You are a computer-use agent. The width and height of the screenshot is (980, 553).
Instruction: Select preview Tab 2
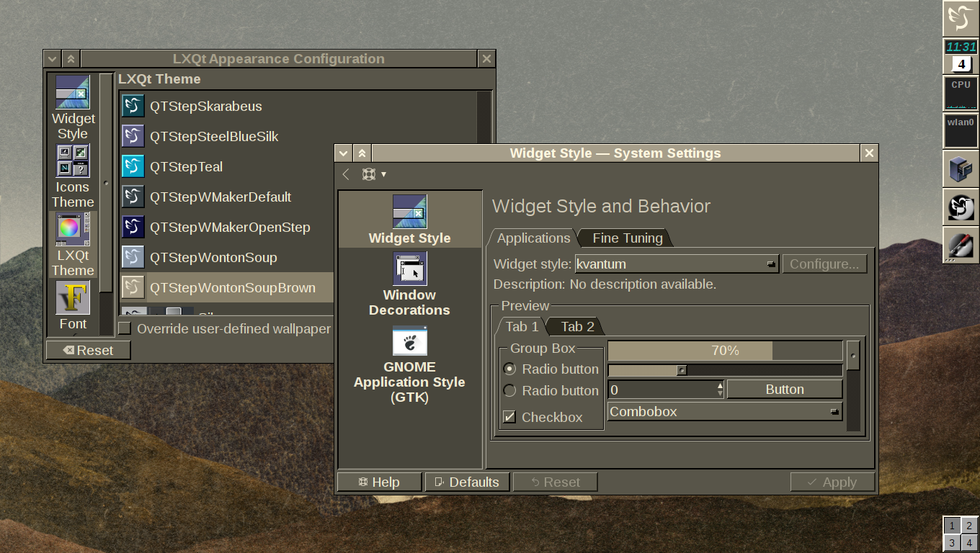point(577,326)
